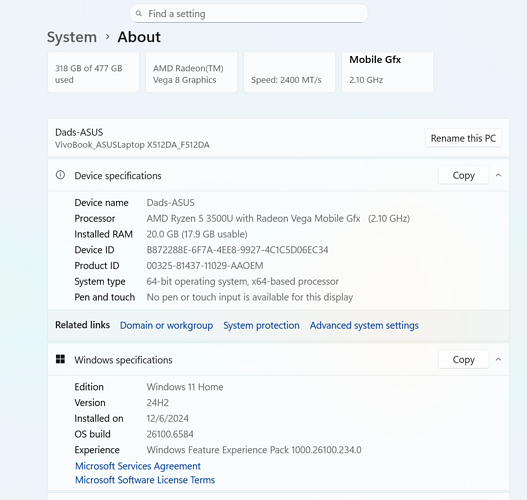The image size is (527, 500).
Task: Click the About breadcrumb title
Action: pyautogui.click(x=139, y=37)
